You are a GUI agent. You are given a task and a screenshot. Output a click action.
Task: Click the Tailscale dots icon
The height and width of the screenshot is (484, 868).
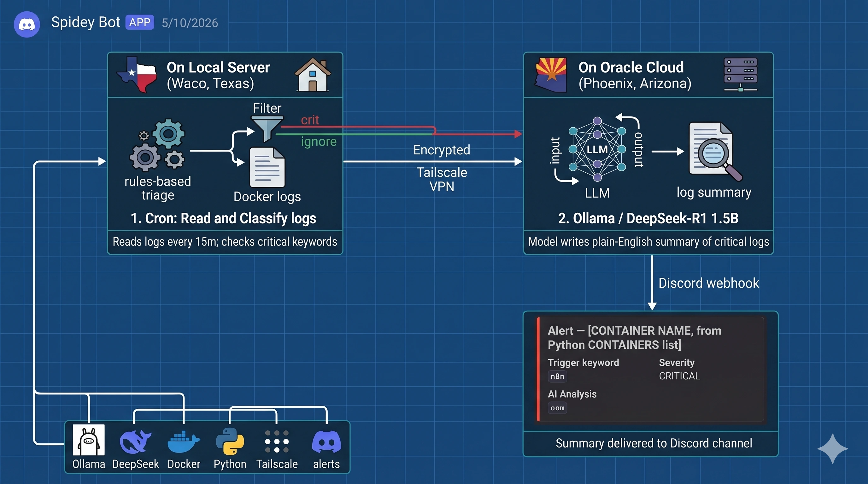(277, 441)
